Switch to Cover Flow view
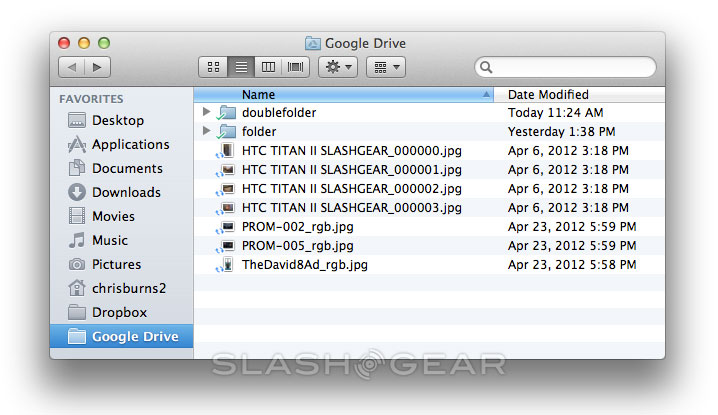This screenshot has height=415, width=718. click(295, 67)
